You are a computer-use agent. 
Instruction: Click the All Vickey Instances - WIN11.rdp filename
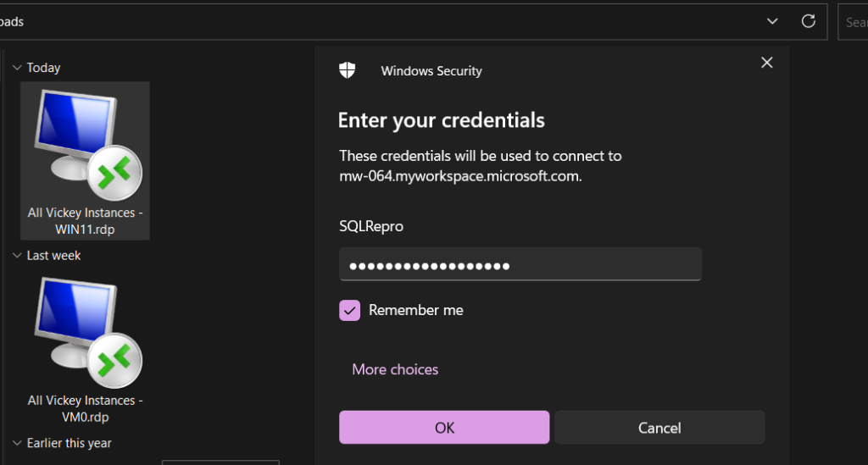pyautogui.click(x=86, y=221)
